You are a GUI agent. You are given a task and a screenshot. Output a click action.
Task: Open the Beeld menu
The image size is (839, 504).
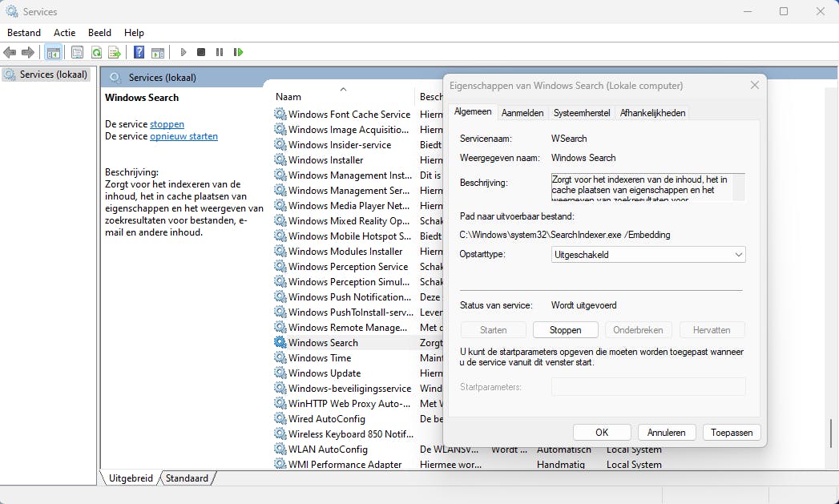tap(99, 33)
